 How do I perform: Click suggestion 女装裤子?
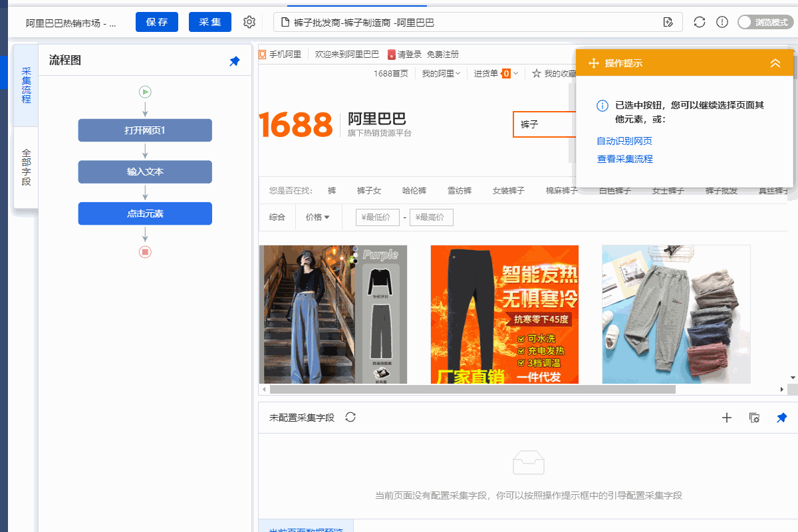click(509, 191)
